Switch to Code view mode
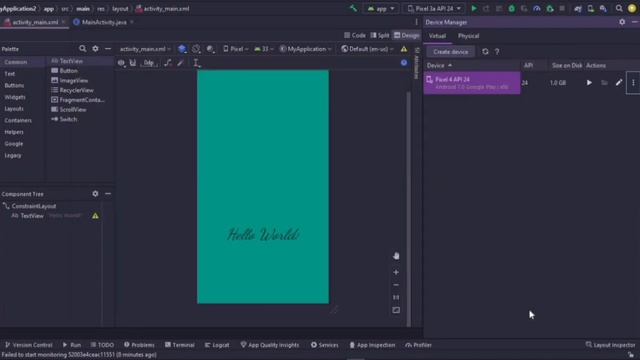The height and width of the screenshot is (360, 640). tap(355, 36)
